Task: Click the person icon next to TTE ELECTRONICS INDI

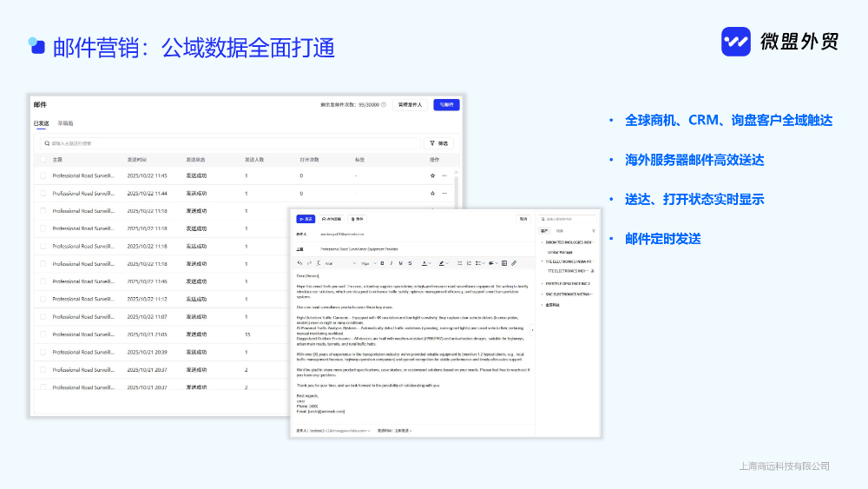Action: (592, 271)
